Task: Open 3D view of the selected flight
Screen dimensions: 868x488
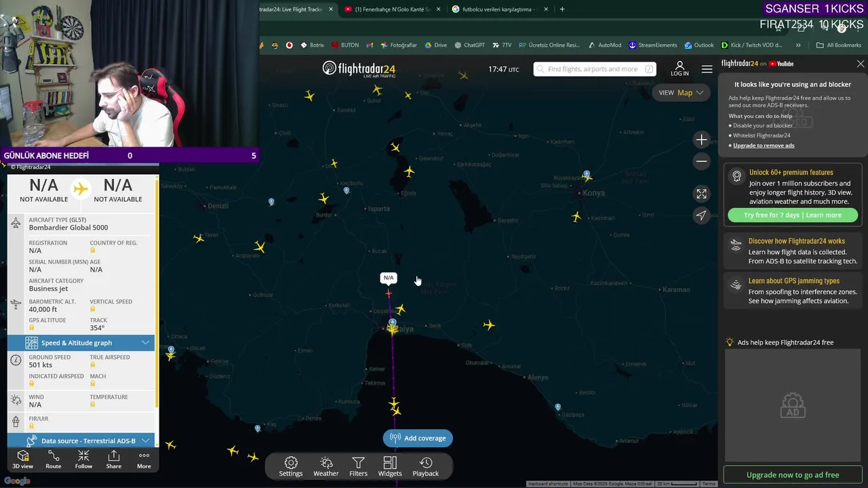Action: 22,460
